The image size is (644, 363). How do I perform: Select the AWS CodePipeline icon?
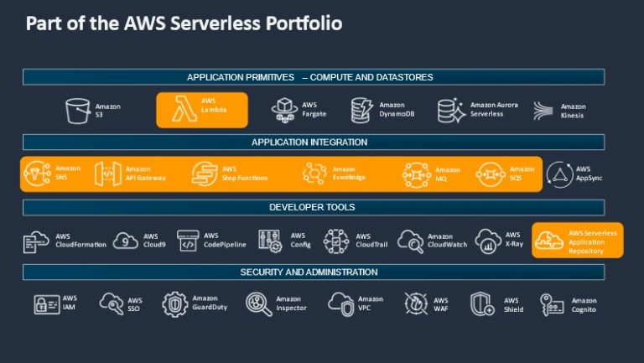point(188,241)
